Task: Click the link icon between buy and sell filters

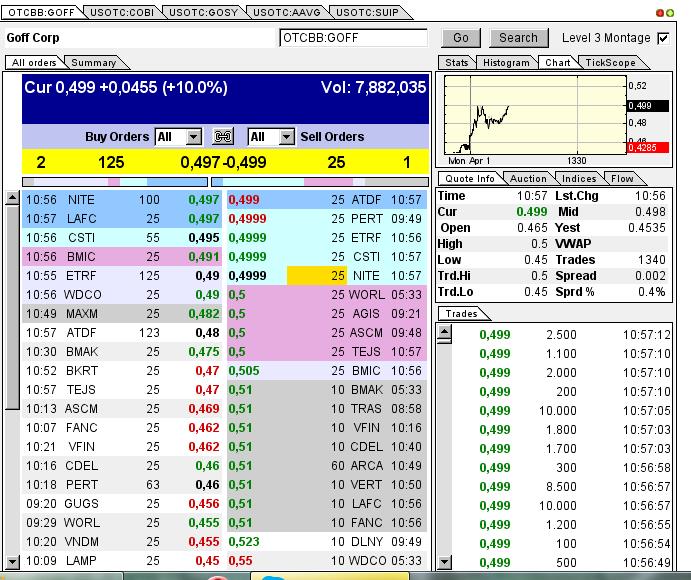Action: 223,137
